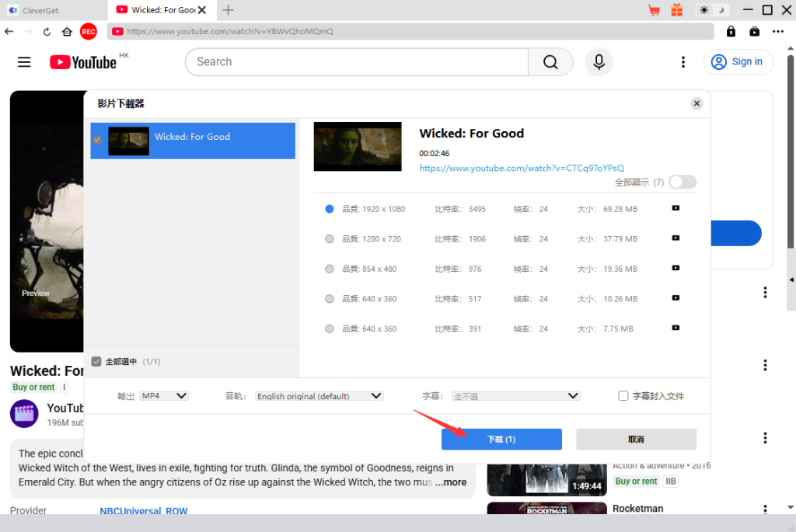Open YouTube Movies channel avatar

(x=24, y=414)
